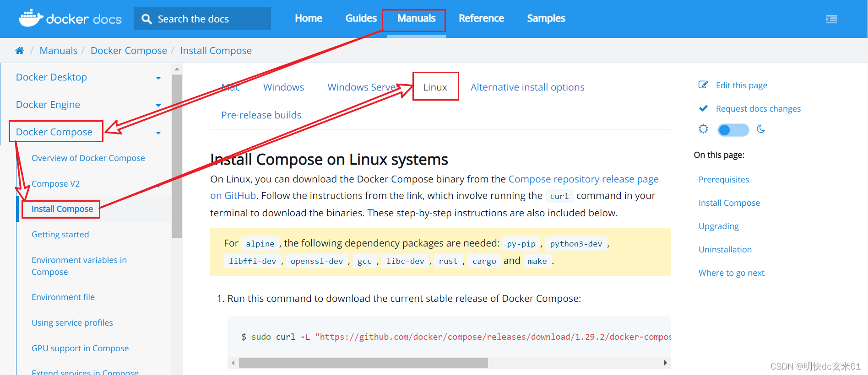868x375 pixels.
Task: Click the Edit this page link
Action: [x=742, y=86]
